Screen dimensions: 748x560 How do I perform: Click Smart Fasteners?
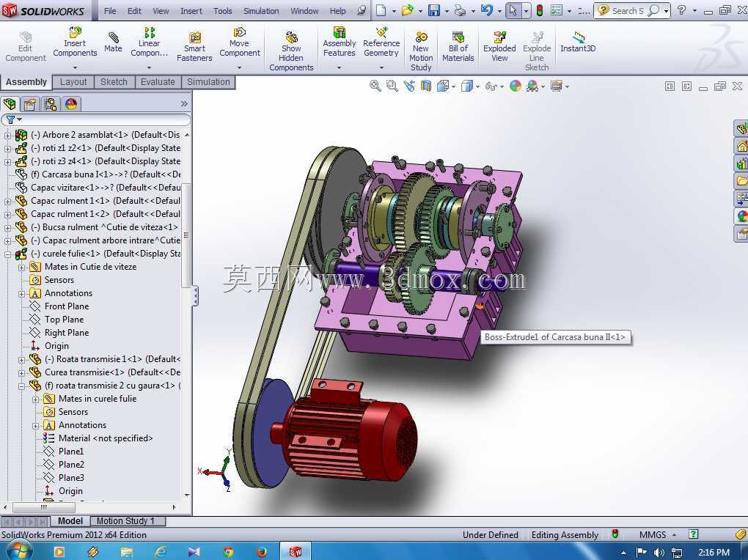tap(194, 47)
